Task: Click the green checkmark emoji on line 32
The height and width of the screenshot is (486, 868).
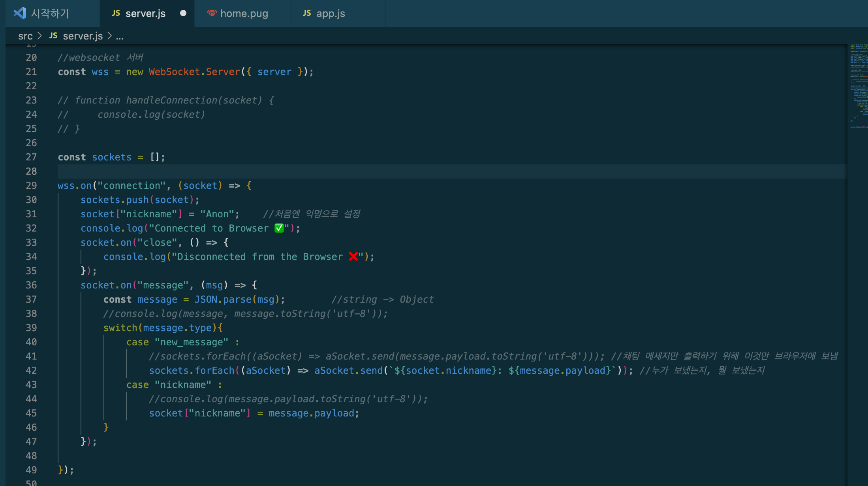Action: coord(279,228)
